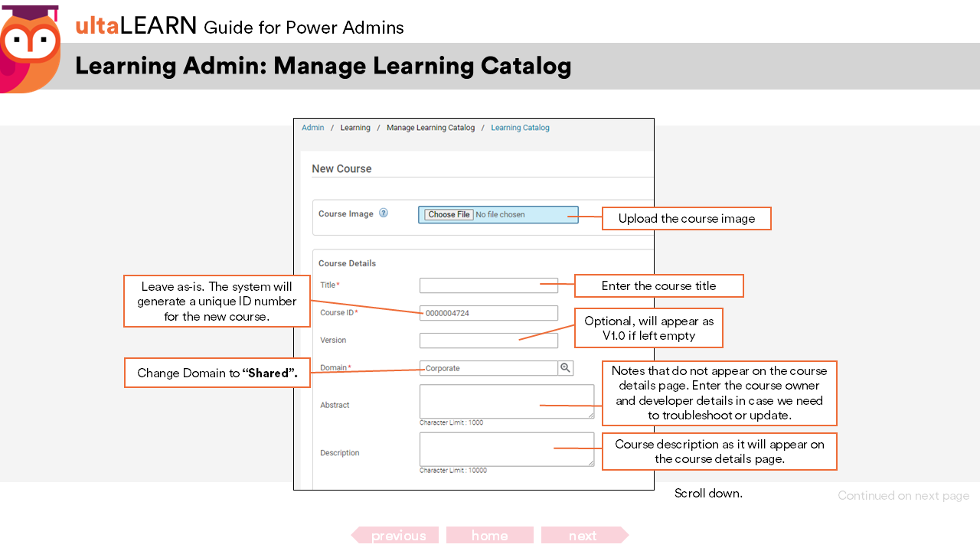Click the Course ID field 0000004724
Image resolution: width=980 pixels, height=551 pixels.
pos(488,313)
